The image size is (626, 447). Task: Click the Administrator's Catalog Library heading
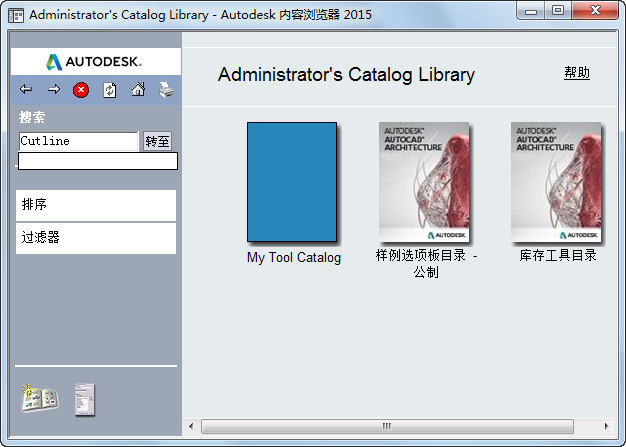(x=346, y=75)
